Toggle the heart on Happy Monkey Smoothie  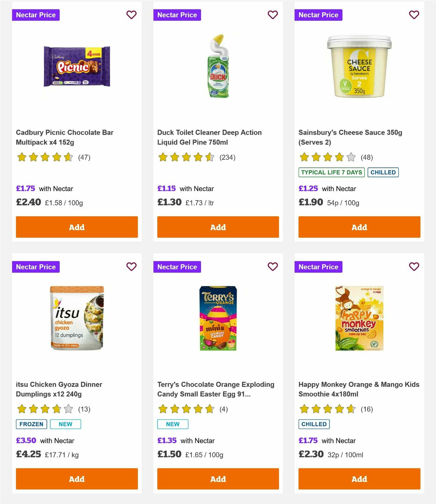pyautogui.click(x=414, y=267)
